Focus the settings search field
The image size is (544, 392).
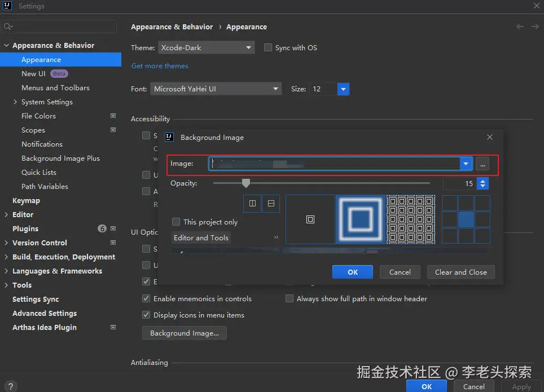59,27
